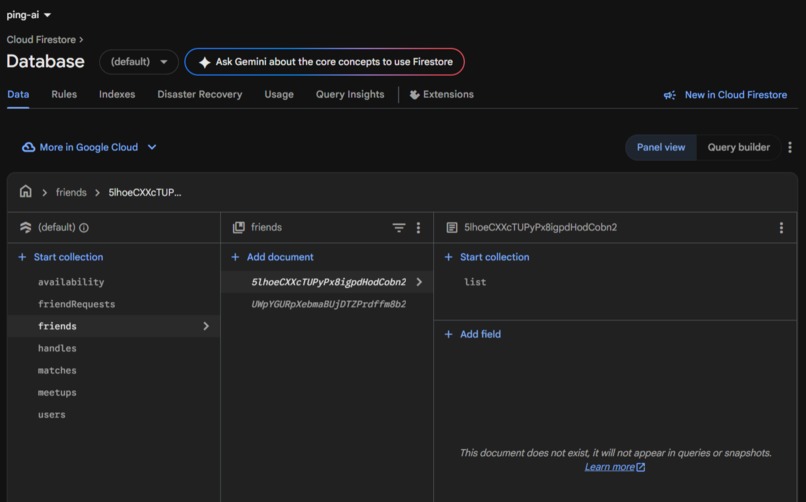Click the document title 5lhoeCXXcTUPyPx8igpdHodCobn2 in the header
Image resolution: width=806 pixels, height=502 pixels.
[x=540, y=227]
